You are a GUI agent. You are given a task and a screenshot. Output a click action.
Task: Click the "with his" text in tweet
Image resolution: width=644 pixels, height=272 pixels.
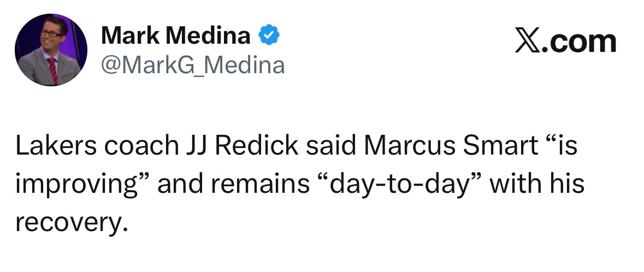[537, 185]
